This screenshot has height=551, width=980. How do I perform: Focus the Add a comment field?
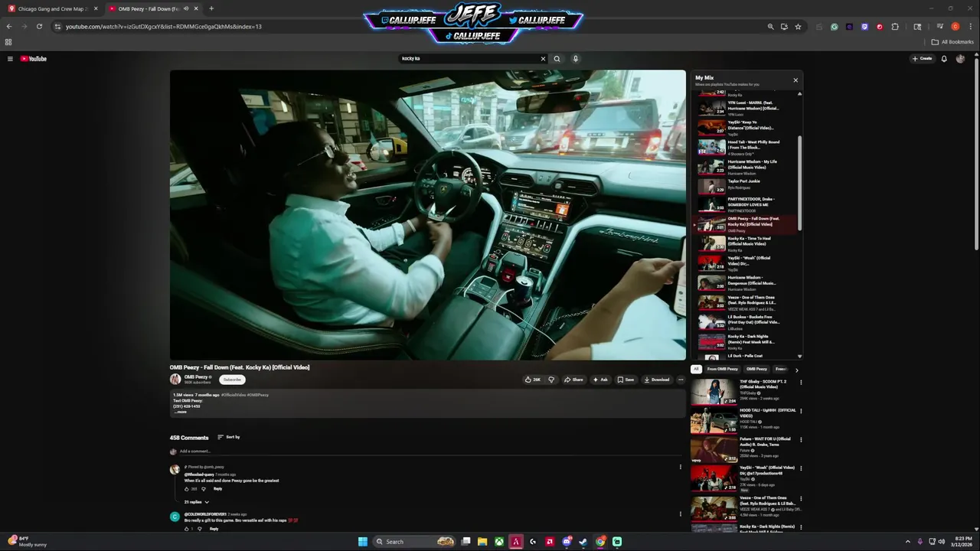[429, 452]
